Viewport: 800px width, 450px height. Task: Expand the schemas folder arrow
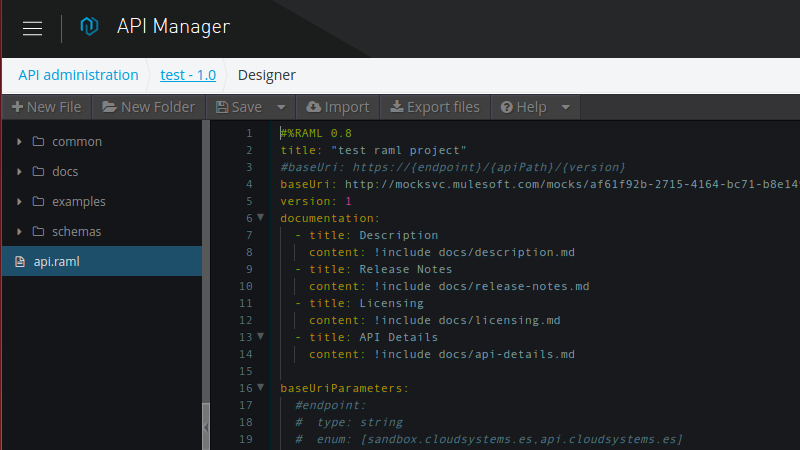point(19,232)
